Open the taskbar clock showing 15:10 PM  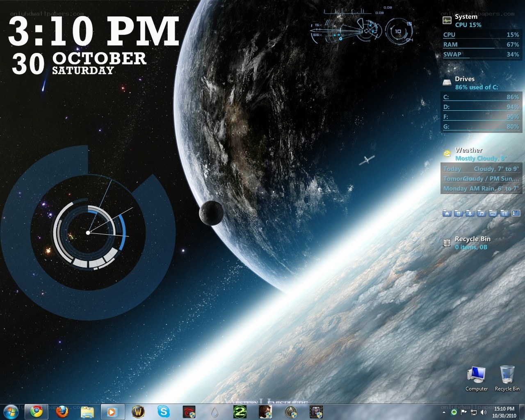pos(504,412)
